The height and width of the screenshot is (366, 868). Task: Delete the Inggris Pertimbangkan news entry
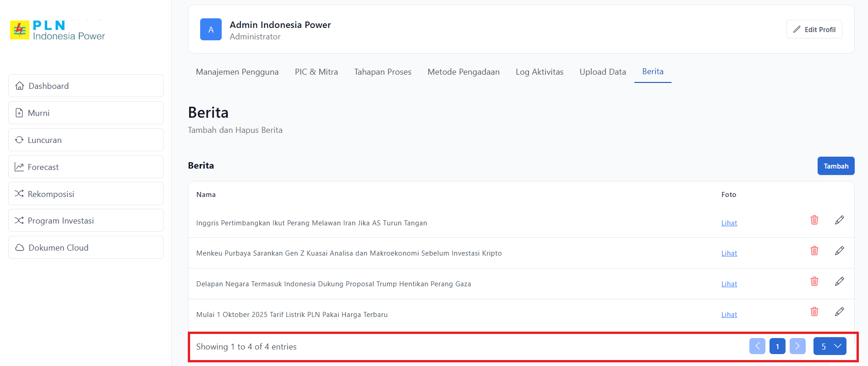(814, 220)
